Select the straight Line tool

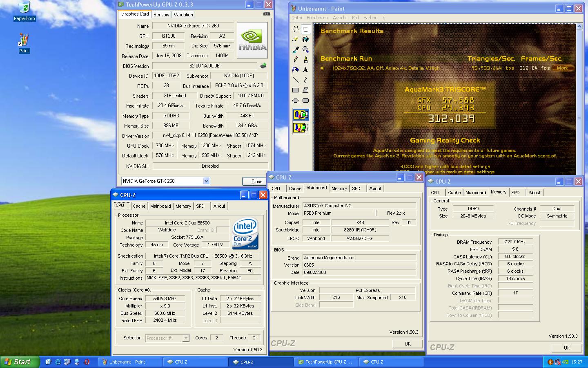pos(296,80)
